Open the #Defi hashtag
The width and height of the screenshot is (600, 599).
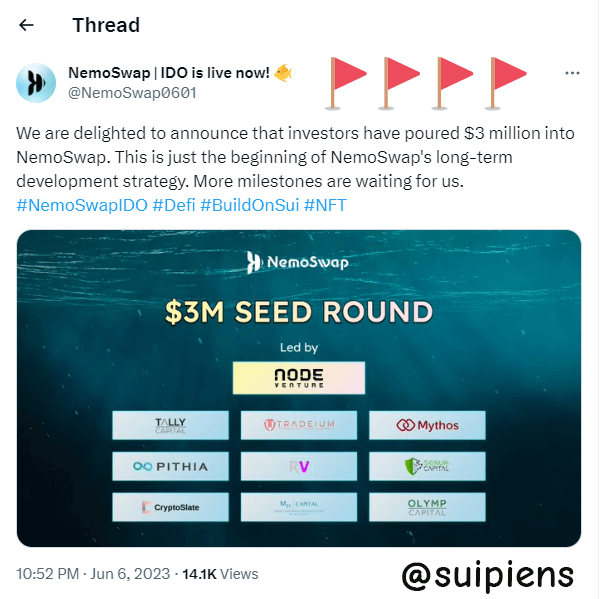174,205
